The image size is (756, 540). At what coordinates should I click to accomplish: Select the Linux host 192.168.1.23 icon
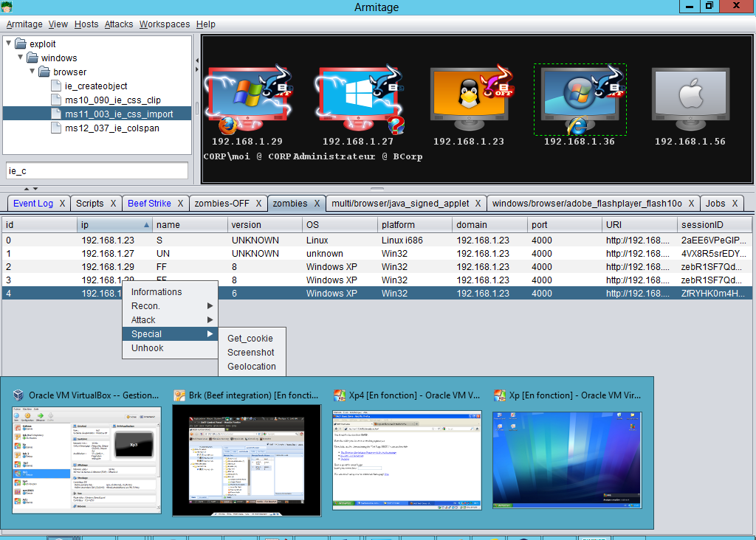click(x=469, y=100)
